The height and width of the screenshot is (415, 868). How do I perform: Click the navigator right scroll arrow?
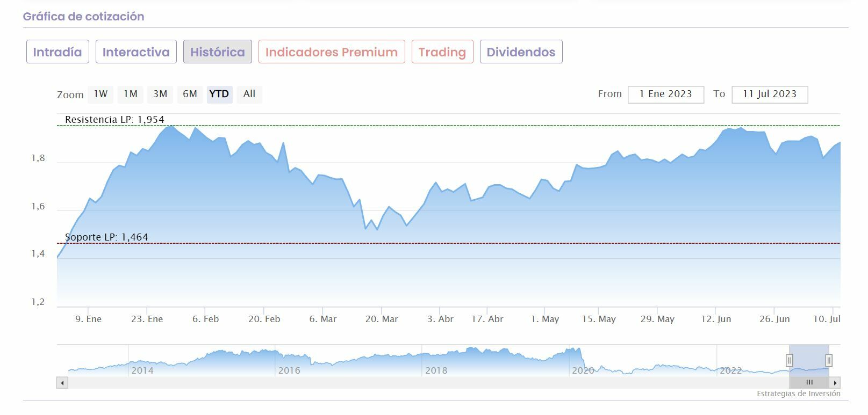pyautogui.click(x=835, y=383)
